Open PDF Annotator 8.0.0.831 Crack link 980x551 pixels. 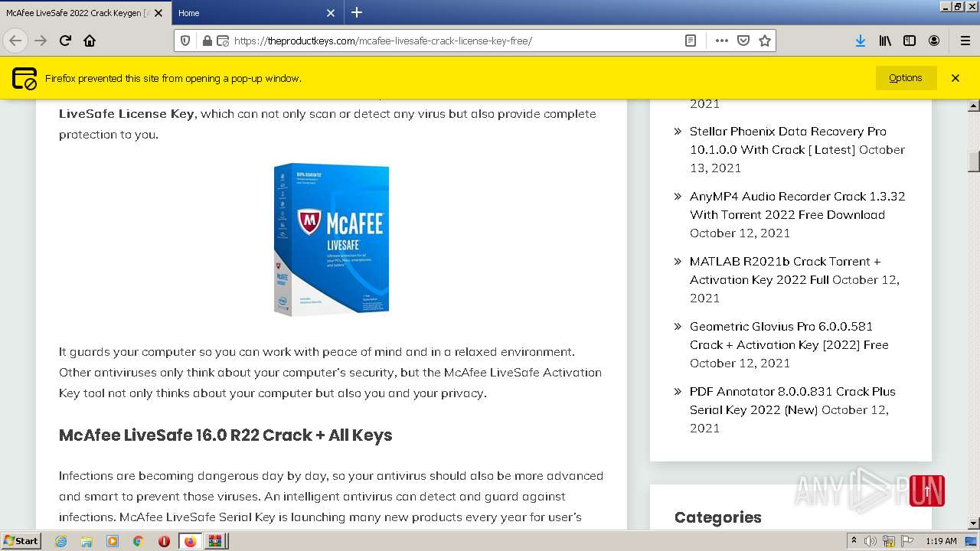coord(792,400)
